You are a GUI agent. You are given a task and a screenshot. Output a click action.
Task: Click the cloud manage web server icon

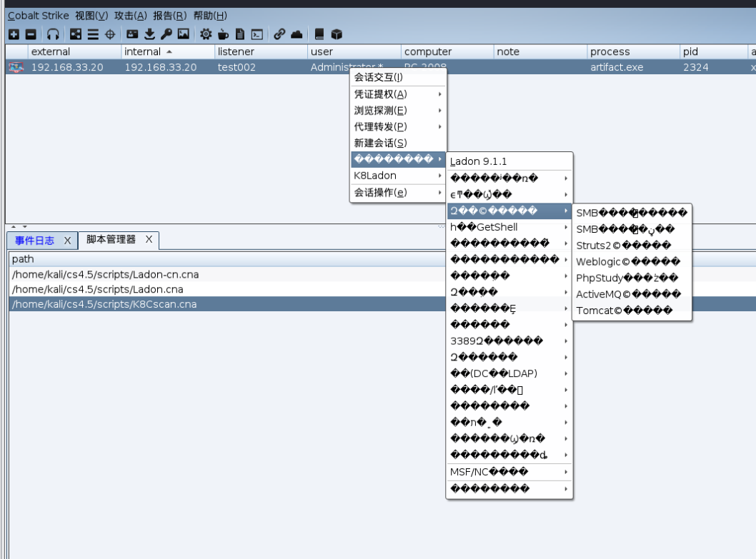[x=297, y=34]
